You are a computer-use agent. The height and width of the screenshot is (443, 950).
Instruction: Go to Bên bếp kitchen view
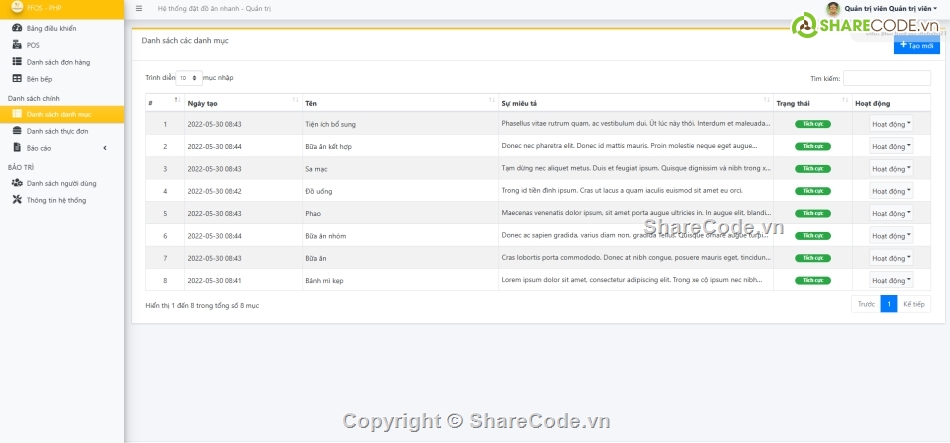click(x=40, y=78)
